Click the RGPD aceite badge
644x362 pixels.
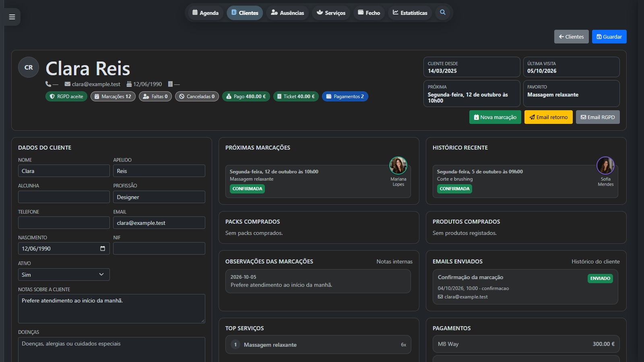(x=66, y=97)
